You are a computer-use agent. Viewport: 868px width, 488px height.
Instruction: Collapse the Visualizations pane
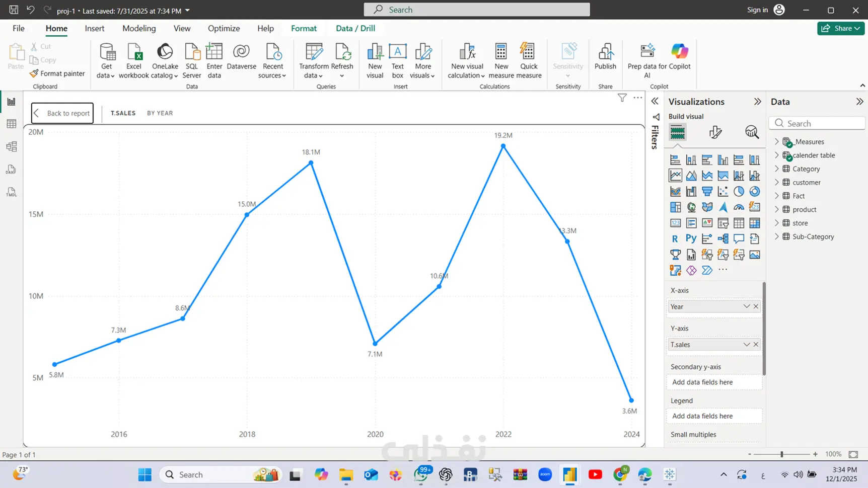[757, 102]
